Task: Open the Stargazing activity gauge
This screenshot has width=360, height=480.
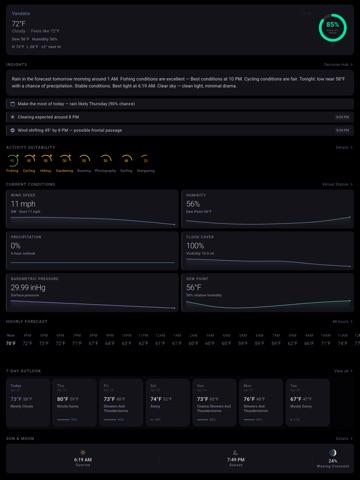Action: pyautogui.click(x=146, y=163)
